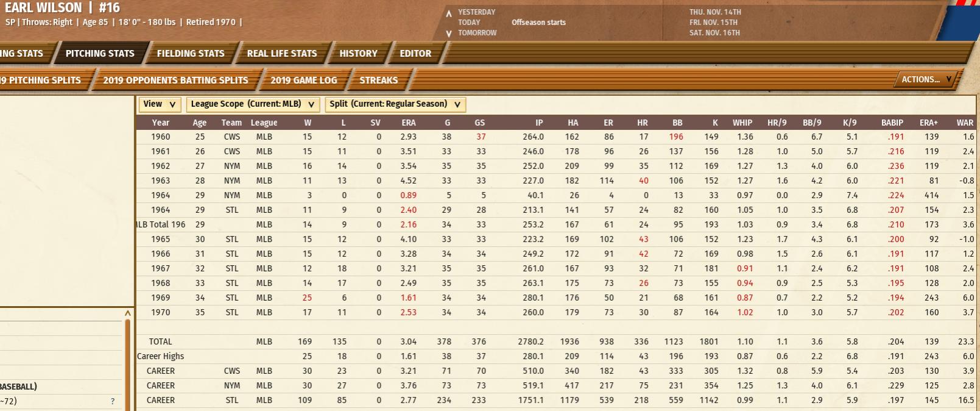Open the 2019 Game Log subtab
This screenshot has width=980, height=411.
click(x=303, y=80)
